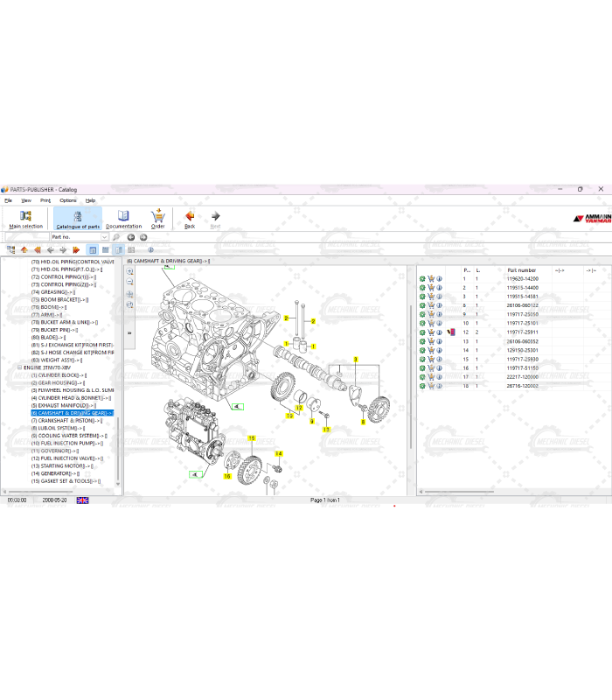Zoom in on the diagram
This screenshot has width=612, height=700.
[x=130, y=272]
